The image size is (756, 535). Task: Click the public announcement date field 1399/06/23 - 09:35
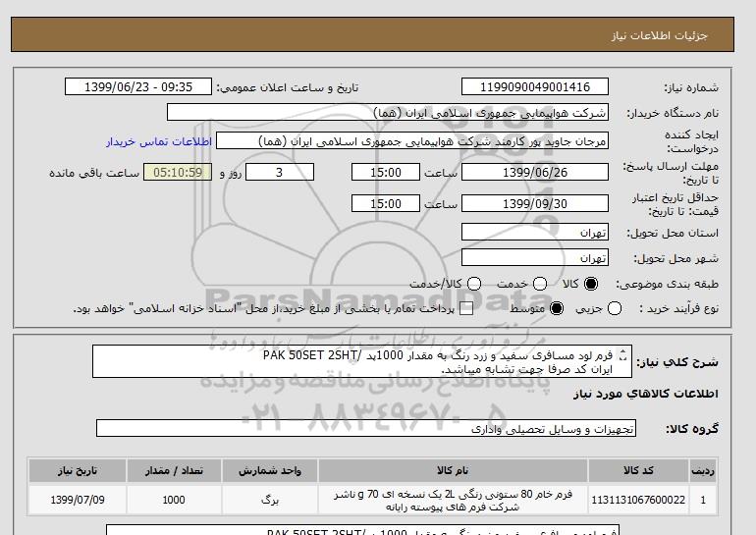[138, 87]
